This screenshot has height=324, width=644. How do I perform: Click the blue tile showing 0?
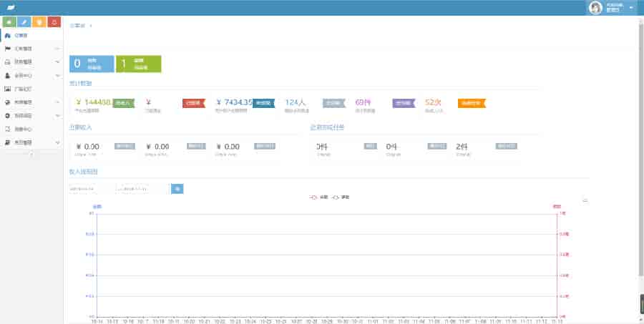click(x=92, y=64)
